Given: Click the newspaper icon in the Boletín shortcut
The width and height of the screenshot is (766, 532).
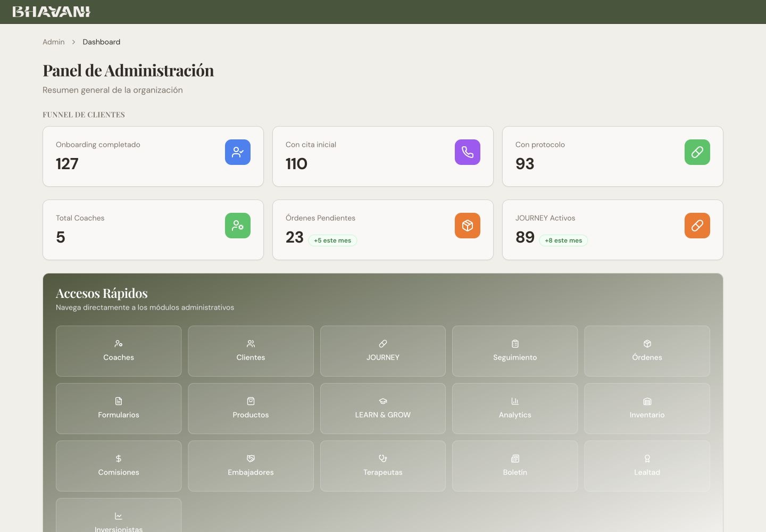Looking at the screenshot, I should (x=515, y=459).
